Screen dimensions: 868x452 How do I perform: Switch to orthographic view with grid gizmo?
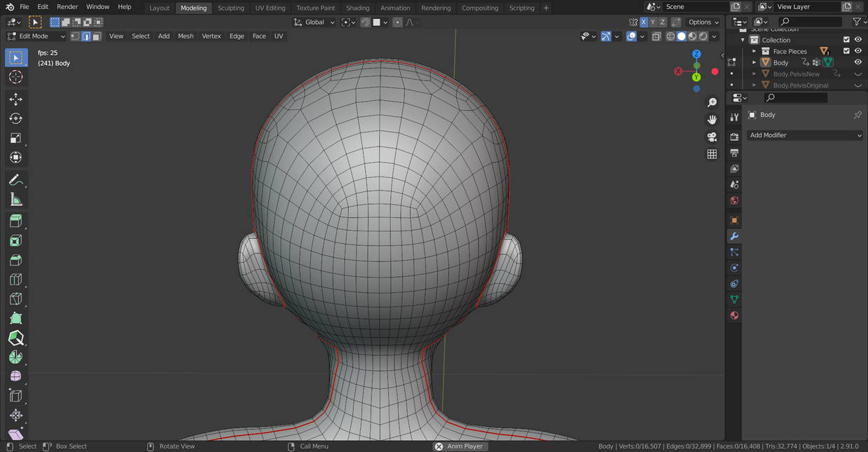tap(712, 154)
